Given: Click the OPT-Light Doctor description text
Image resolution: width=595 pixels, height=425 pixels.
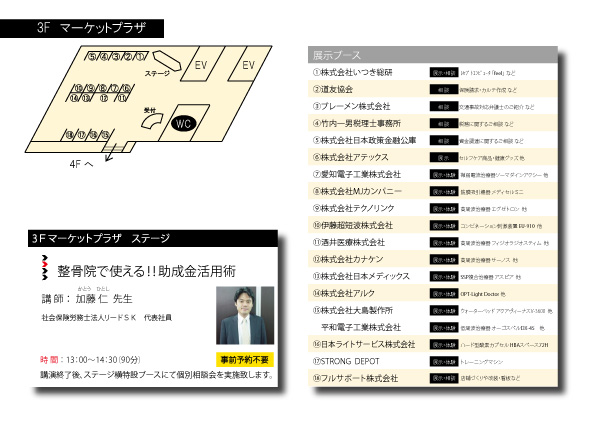Looking at the screenshot, I should click(x=483, y=294).
